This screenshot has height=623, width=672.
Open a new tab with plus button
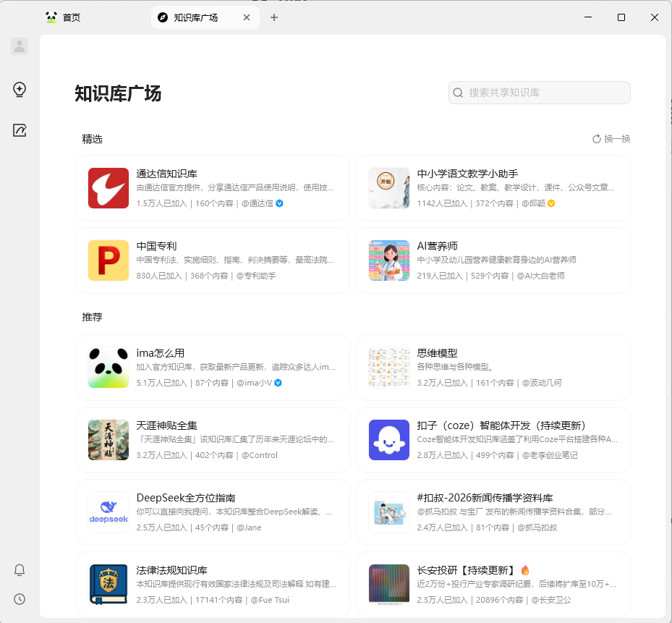[x=274, y=17]
